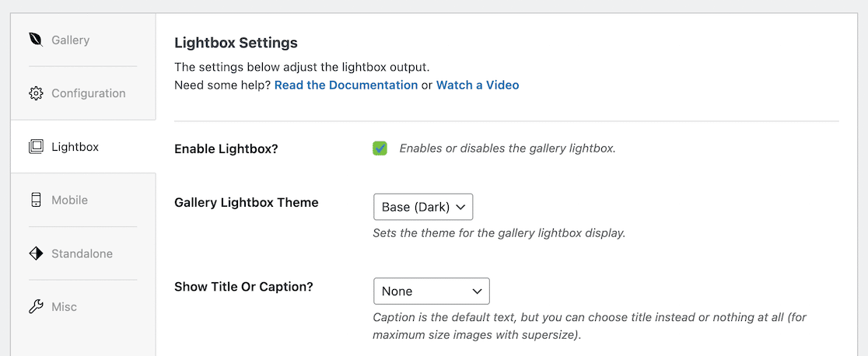Click the Gallery leaf icon
868x356 pixels.
point(36,40)
